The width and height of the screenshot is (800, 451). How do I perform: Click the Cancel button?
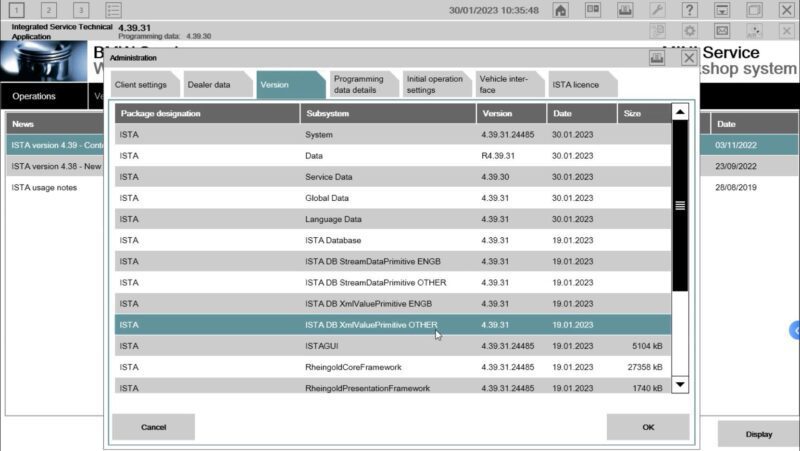pyautogui.click(x=153, y=427)
